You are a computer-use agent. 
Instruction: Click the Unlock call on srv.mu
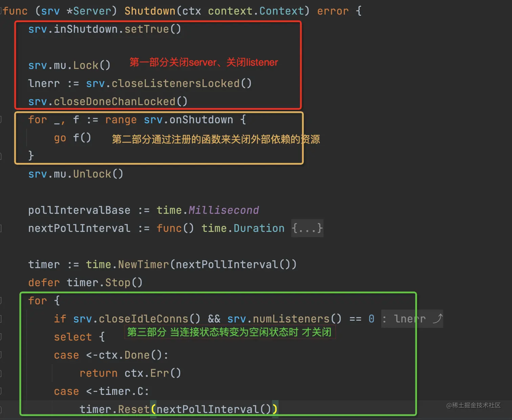tap(92, 174)
